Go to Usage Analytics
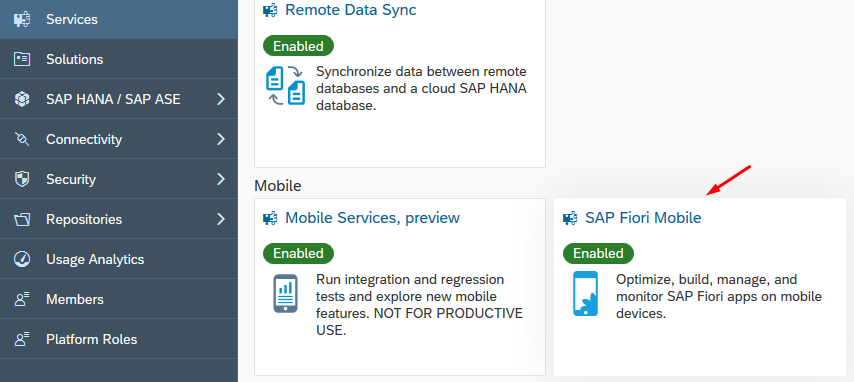This screenshot has height=382, width=854. click(x=119, y=259)
